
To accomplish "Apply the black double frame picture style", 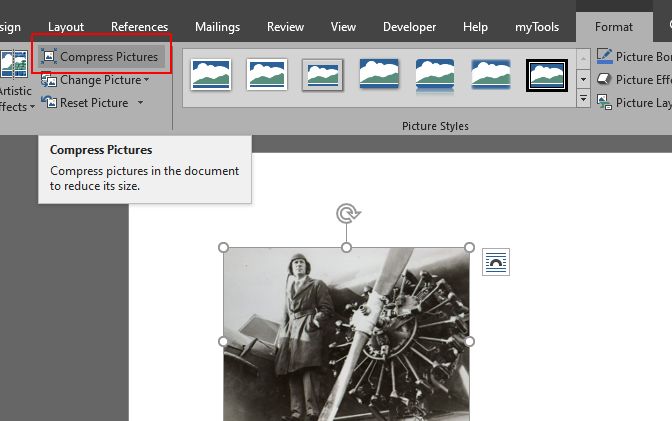I will click(x=547, y=75).
